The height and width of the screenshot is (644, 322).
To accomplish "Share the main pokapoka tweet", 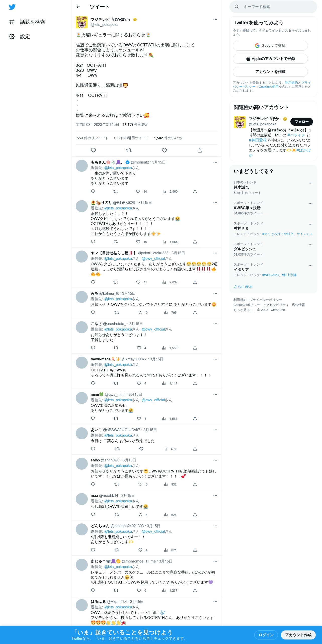I will click(x=200, y=150).
